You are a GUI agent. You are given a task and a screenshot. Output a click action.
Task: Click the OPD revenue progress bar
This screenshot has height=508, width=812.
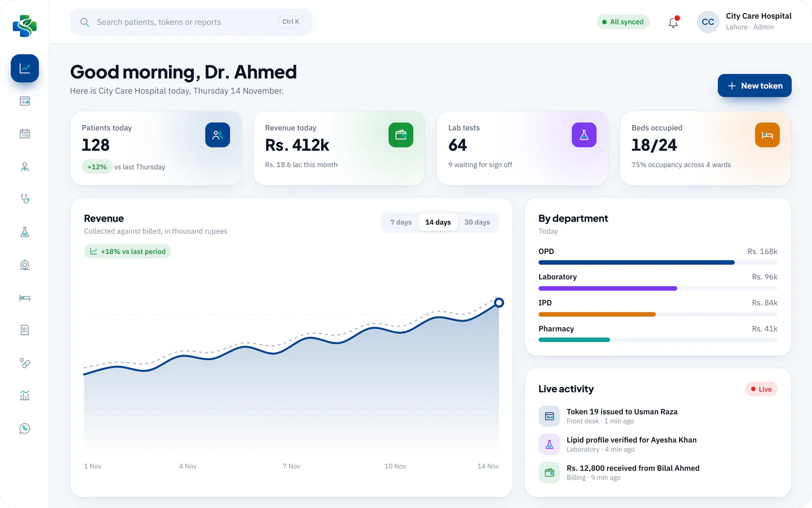click(658, 263)
